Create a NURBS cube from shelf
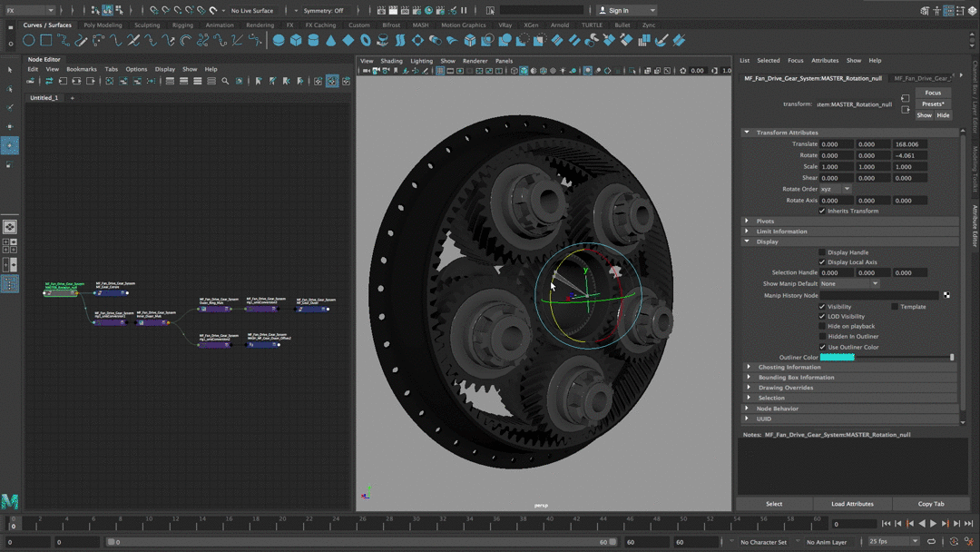The height and width of the screenshot is (552, 980). coord(296,41)
